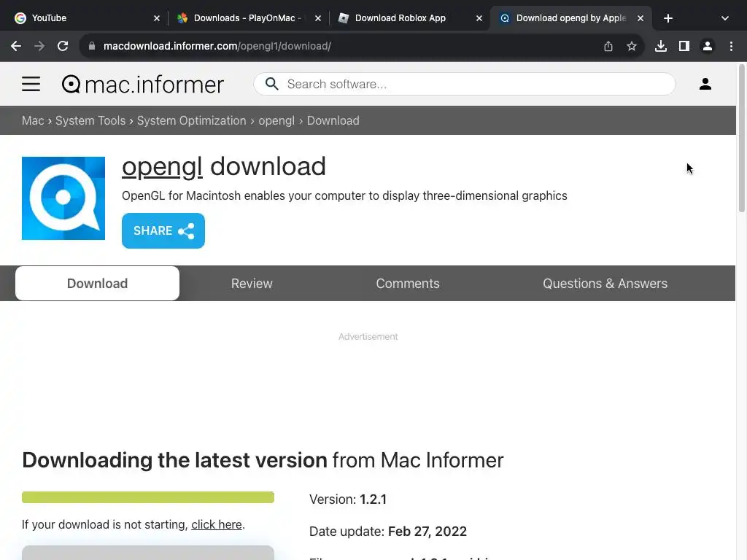Share this page from address bar

[x=608, y=46]
